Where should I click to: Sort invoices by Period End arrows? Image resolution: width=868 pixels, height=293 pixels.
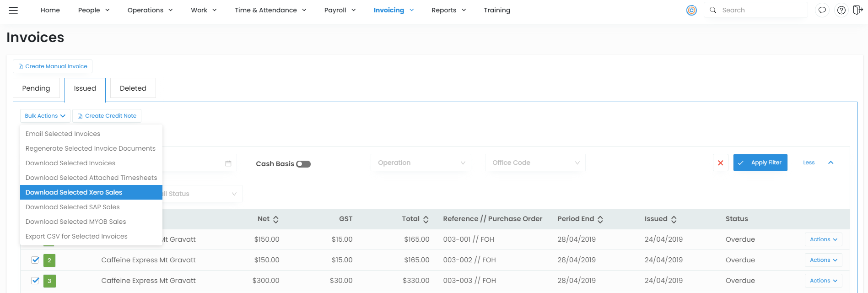[x=600, y=219]
